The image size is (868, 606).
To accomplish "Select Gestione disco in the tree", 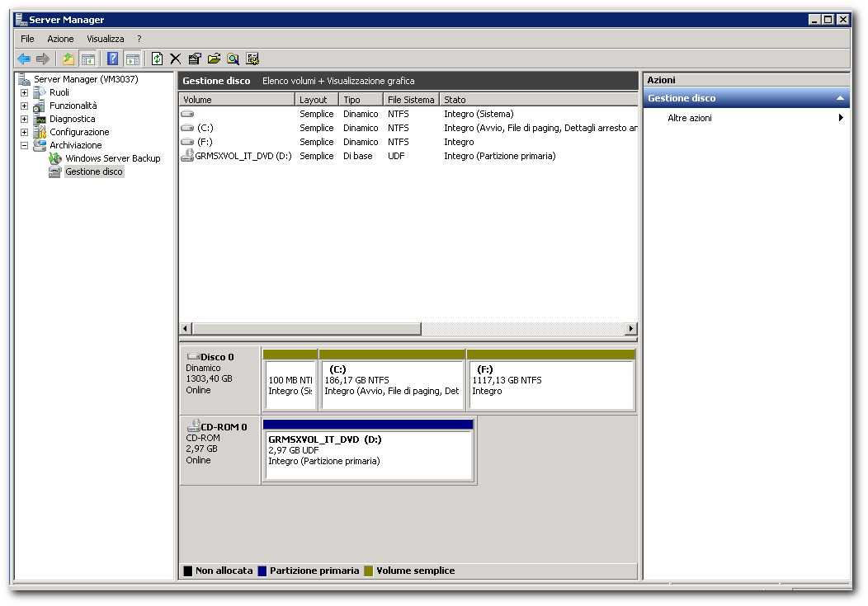I will pyautogui.click(x=94, y=172).
